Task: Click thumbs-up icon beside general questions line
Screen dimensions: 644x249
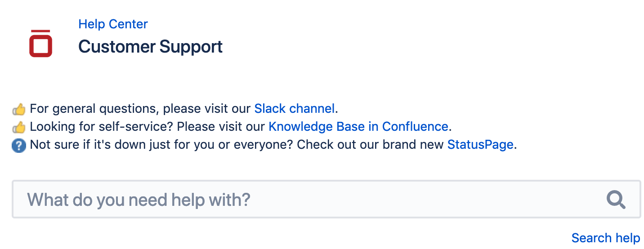Action: [19, 109]
